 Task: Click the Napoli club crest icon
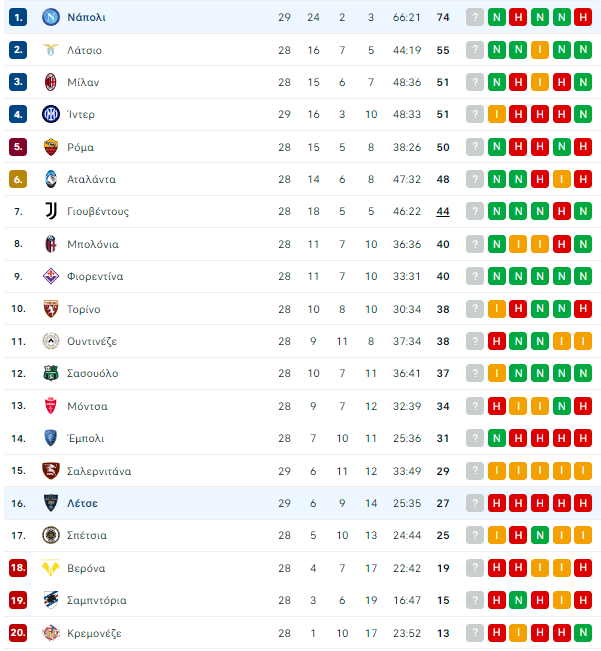coord(51,17)
